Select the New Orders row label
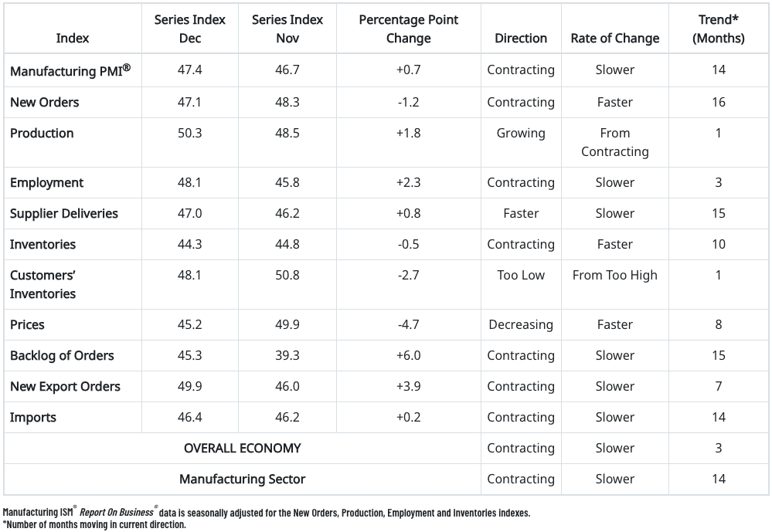Viewport: 772px width, 532px height. [44, 102]
